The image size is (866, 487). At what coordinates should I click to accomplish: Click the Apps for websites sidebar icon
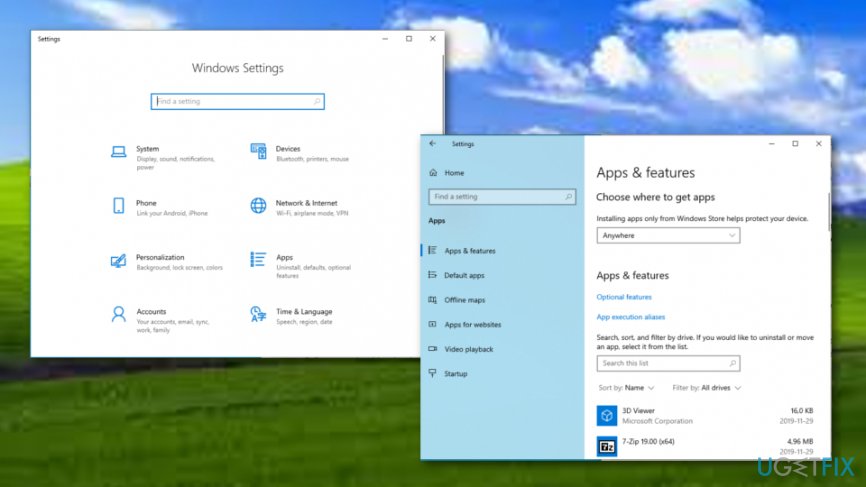pyautogui.click(x=432, y=324)
